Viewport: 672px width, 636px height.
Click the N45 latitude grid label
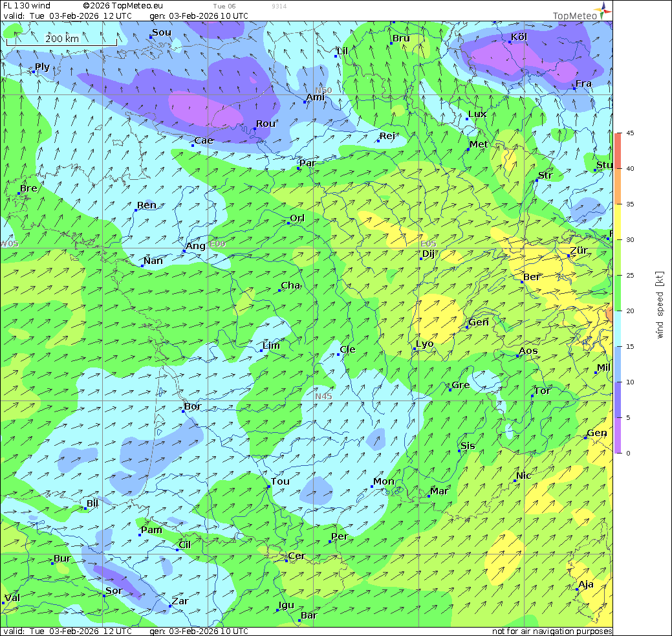pyautogui.click(x=323, y=397)
